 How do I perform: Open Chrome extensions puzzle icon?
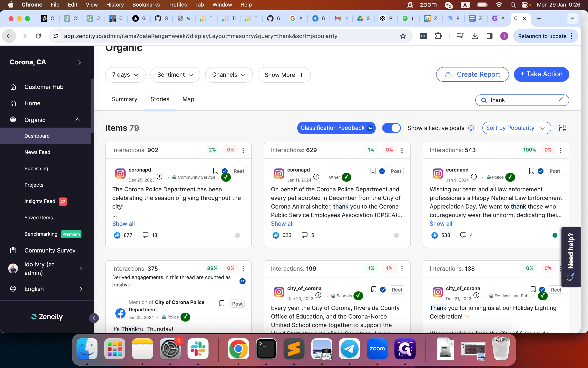pyautogui.click(x=438, y=36)
